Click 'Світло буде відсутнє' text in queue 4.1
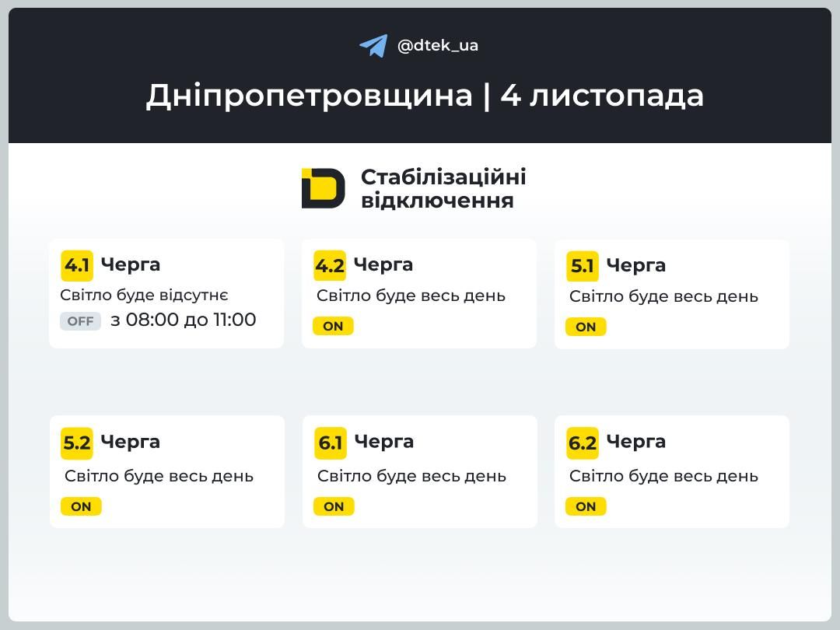 click(144, 296)
